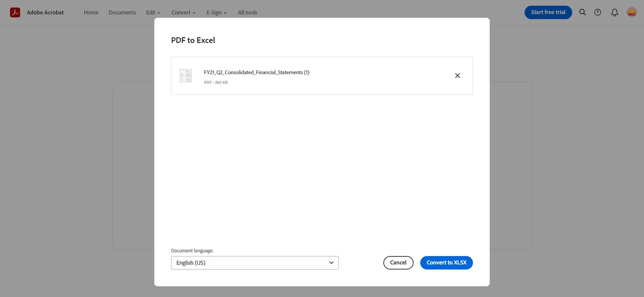Click Convert to XLSX button
The image size is (644, 297).
point(446,263)
